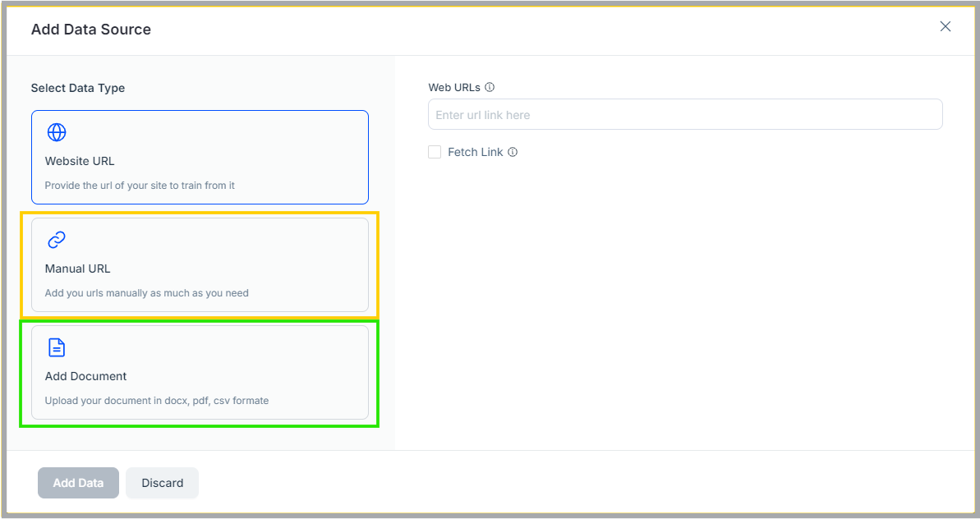Click the info icon next to Web URLs

pos(490,87)
